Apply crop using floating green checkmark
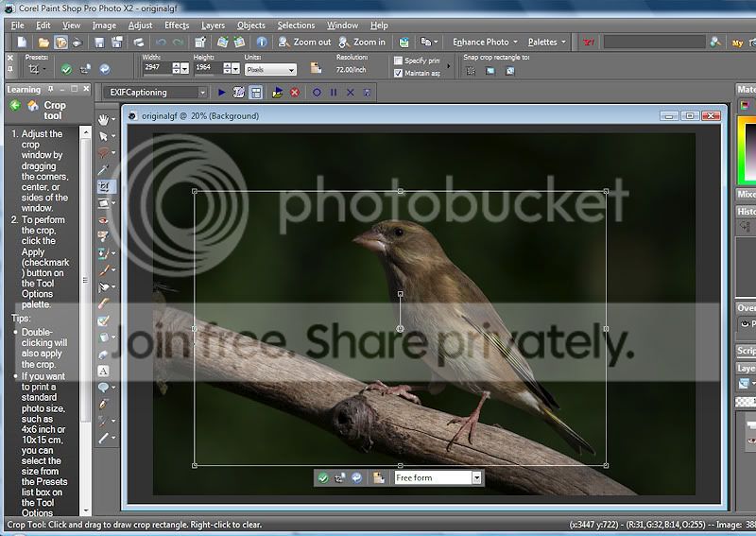Viewport: 756px width, 536px height. [323, 478]
